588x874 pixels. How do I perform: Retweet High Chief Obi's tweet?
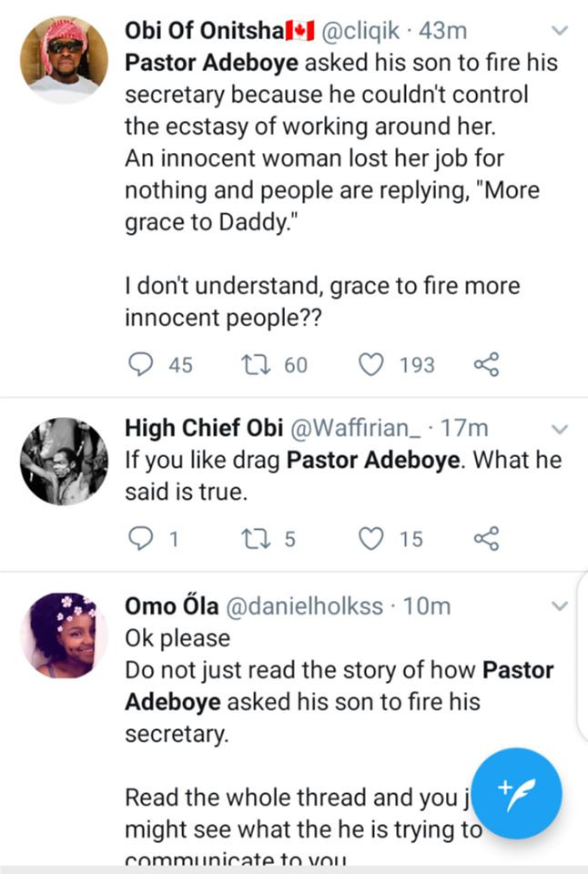pos(256,538)
